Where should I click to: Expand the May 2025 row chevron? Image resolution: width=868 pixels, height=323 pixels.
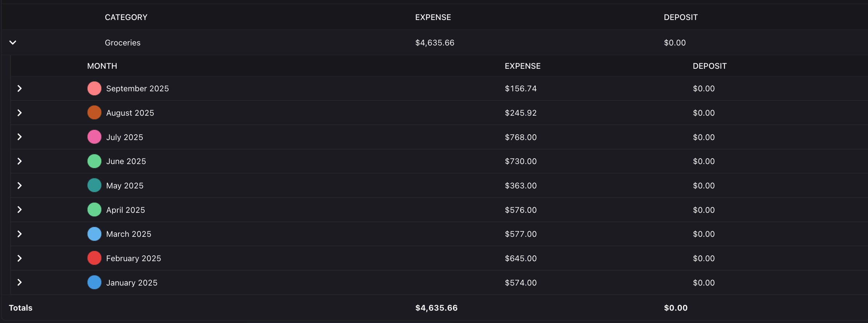[20, 186]
